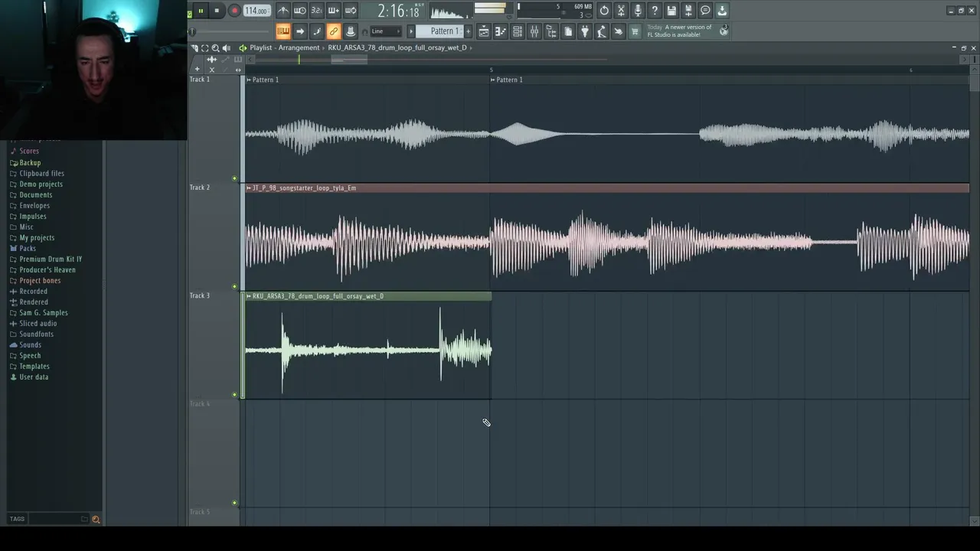This screenshot has height=551, width=980.
Task: Expand the Packs folder in the browser
Action: [28, 248]
